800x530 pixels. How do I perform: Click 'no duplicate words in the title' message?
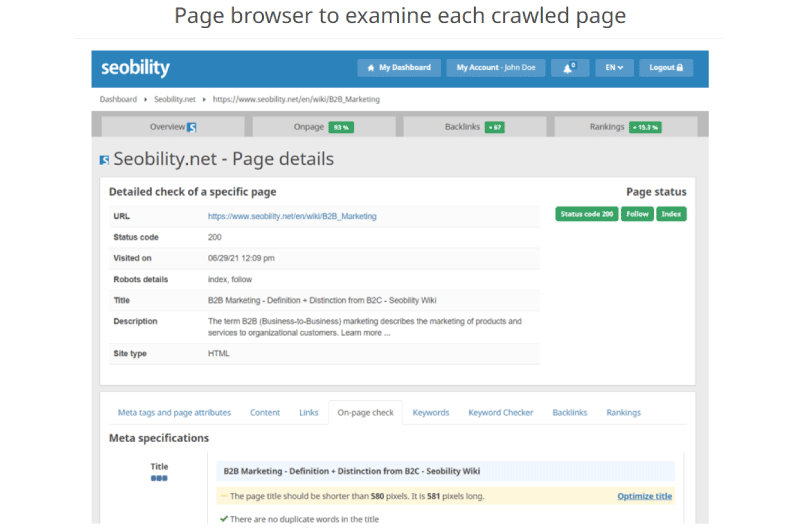click(304, 519)
